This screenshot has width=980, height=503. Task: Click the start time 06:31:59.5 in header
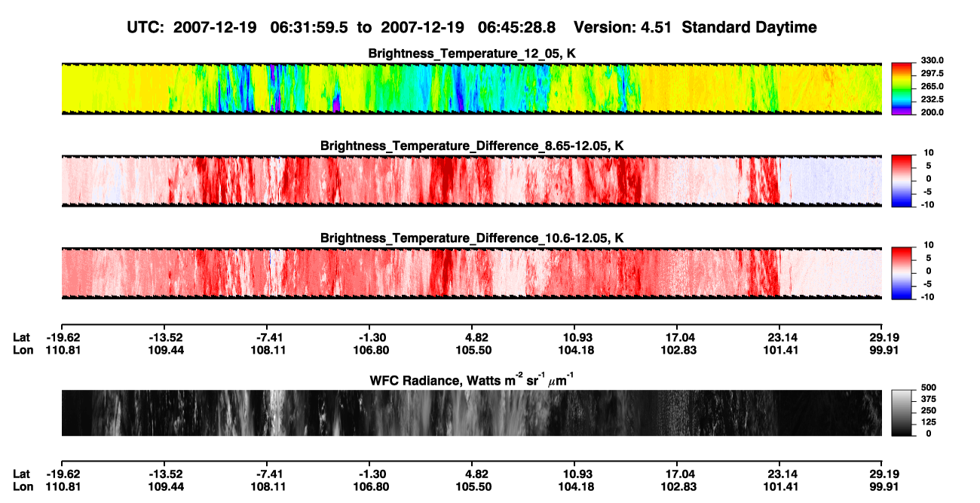coord(309,27)
